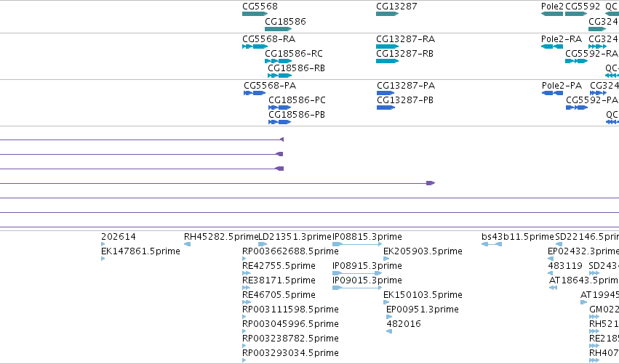Click the CG18586-RB transcript label
Image resolution: width=619 pixels, height=364 pixels.
coord(297,68)
